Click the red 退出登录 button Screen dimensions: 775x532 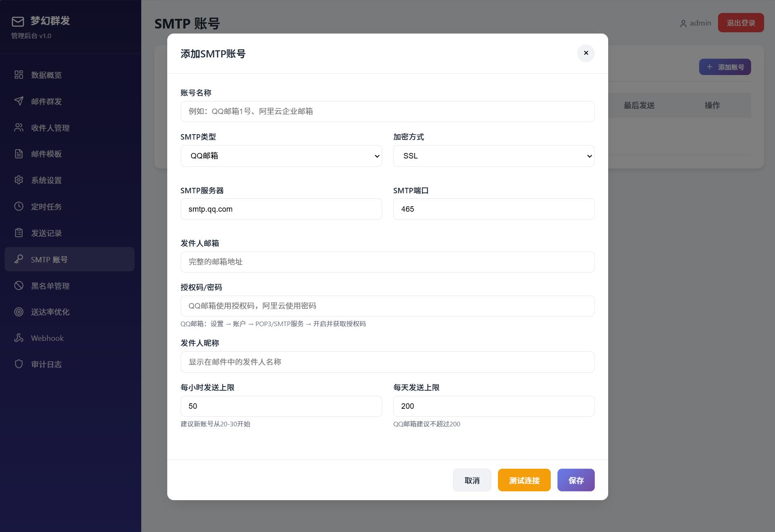click(x=741, y=23)
